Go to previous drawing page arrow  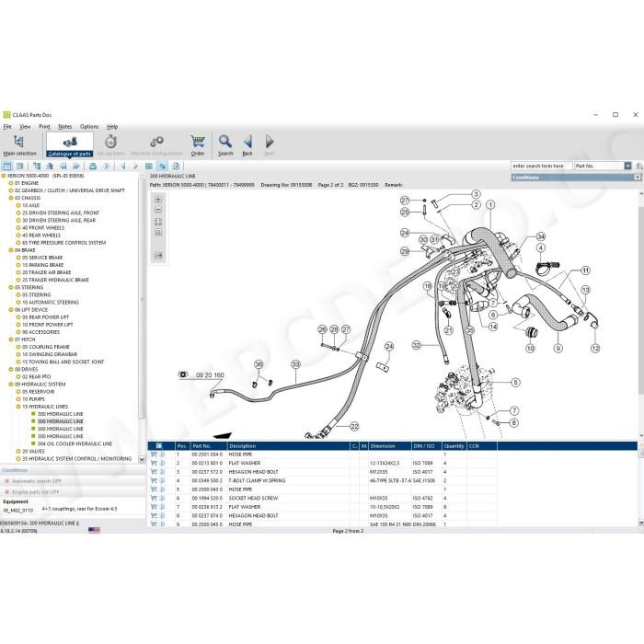click(x=122, y=166)
